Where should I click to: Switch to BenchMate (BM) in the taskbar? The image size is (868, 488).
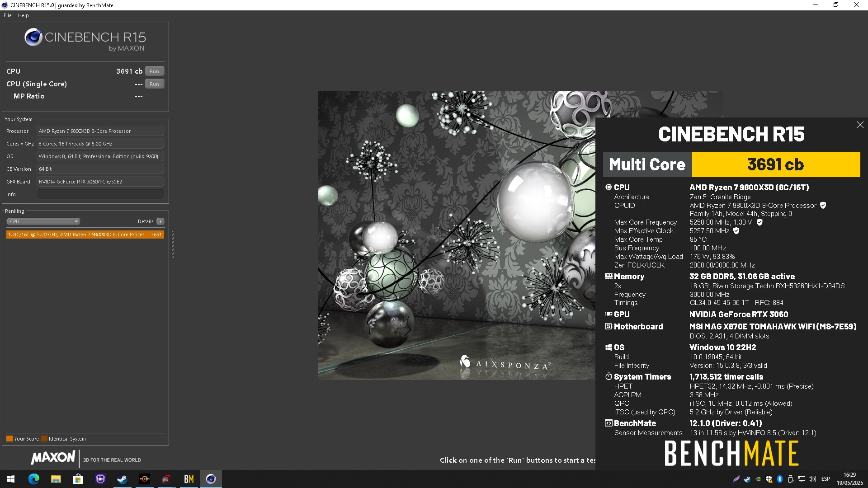pyautogui.click(x=189, y=479)
